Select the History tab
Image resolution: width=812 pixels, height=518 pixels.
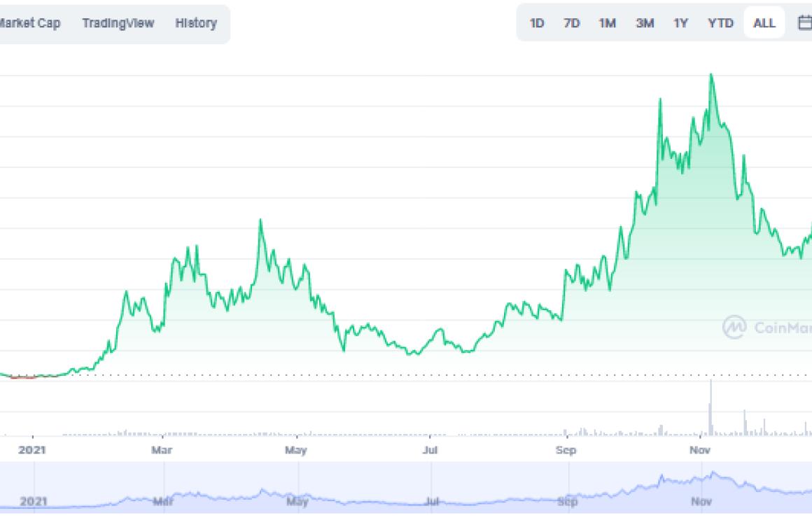click(196, 23)
